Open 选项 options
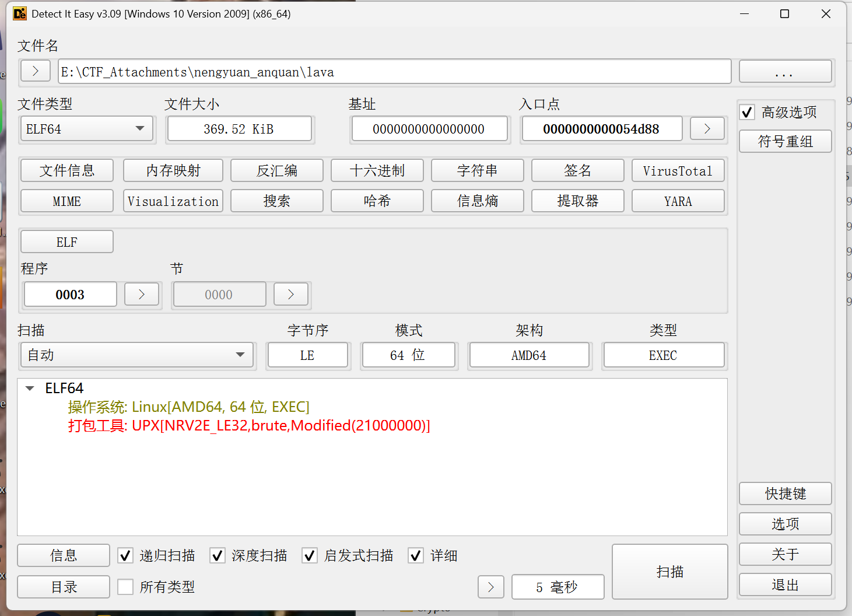The height and width of the screenshot is (616, 852). coord(786,524)
